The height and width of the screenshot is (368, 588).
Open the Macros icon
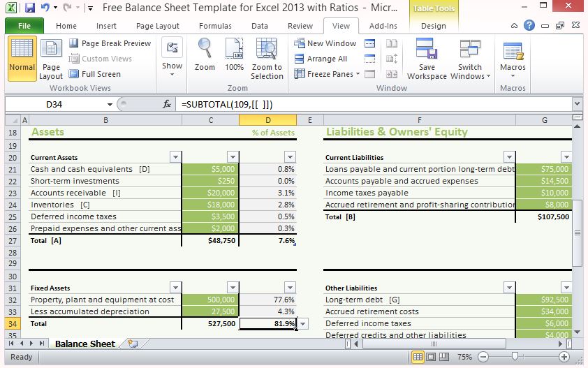[513, 52]
